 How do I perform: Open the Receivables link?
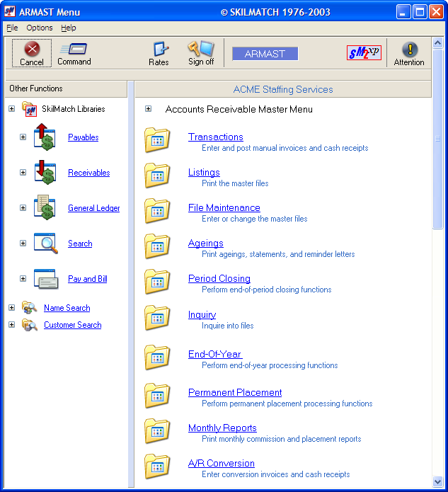point(88,173)
